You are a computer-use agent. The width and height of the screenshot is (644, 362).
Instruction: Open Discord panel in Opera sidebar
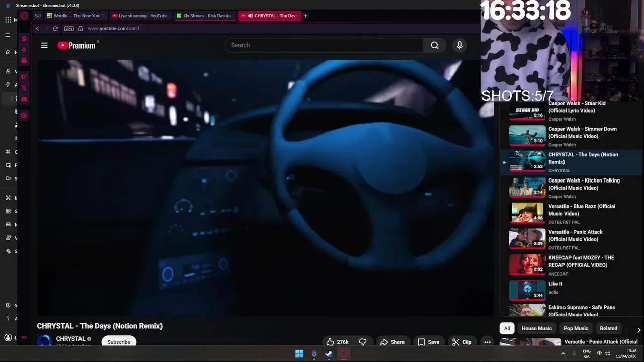pyautogui.click(x=24, y=99)
